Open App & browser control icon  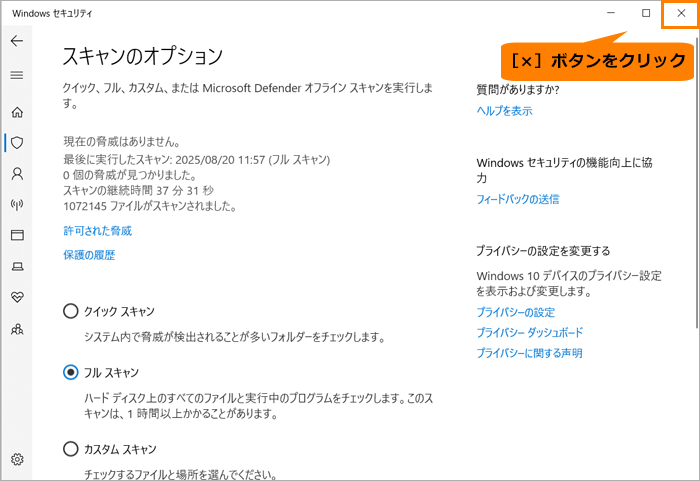pyautogui.click(x=17, y=235)
